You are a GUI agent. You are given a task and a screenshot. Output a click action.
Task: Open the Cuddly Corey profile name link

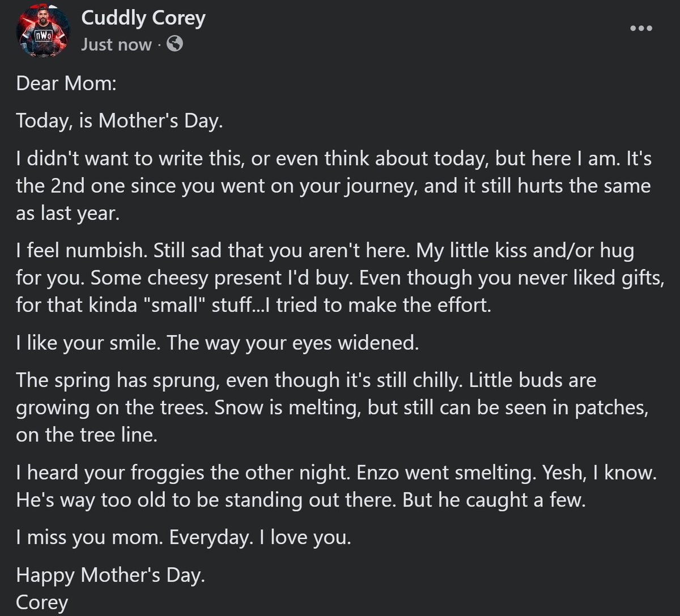[x=143, y=18]
